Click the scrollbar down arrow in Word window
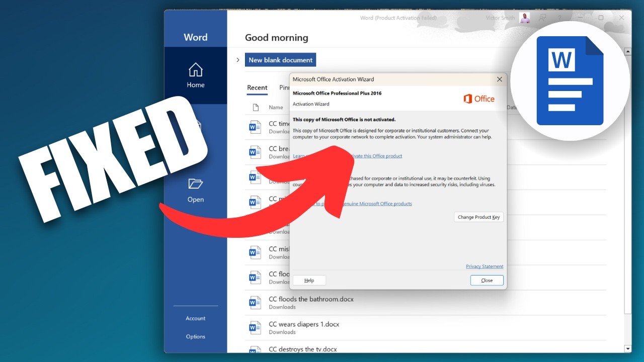 tap(628, 348)
